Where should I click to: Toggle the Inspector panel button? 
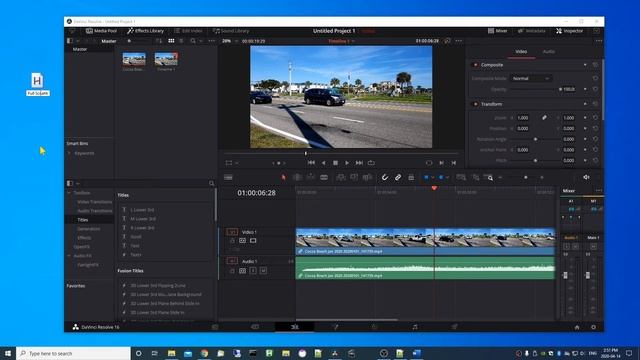coord(569,31)
